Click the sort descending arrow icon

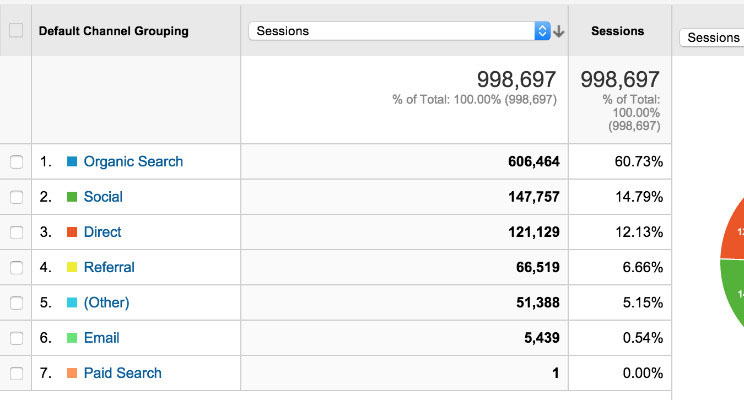click(559, 31)
